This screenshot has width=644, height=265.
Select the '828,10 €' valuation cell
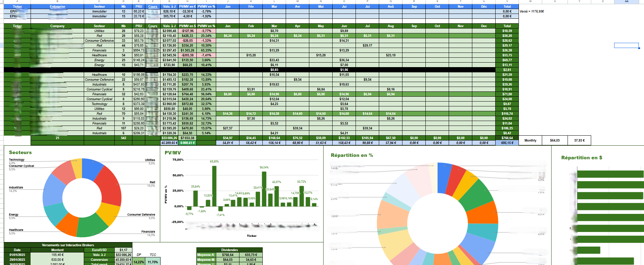[x=169, y=11]
